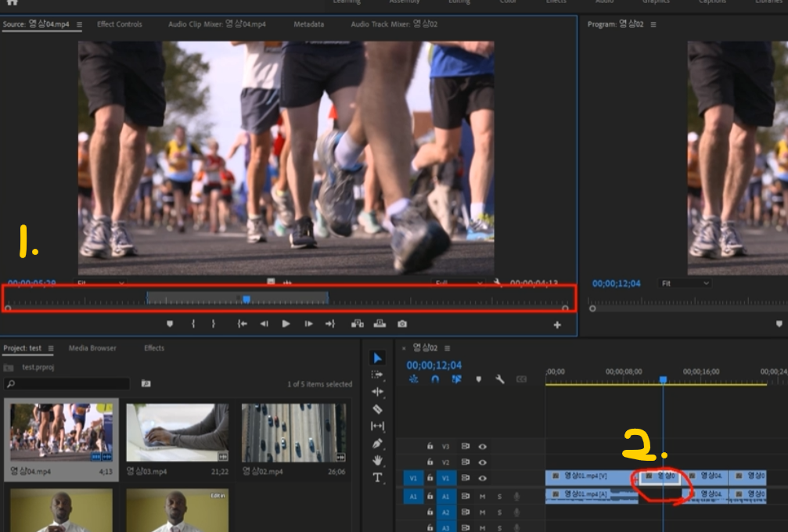Click the Insert button in Source monitor
Image resolution: width=788 pixels, height=532 pixels.
tap(358, 324)
